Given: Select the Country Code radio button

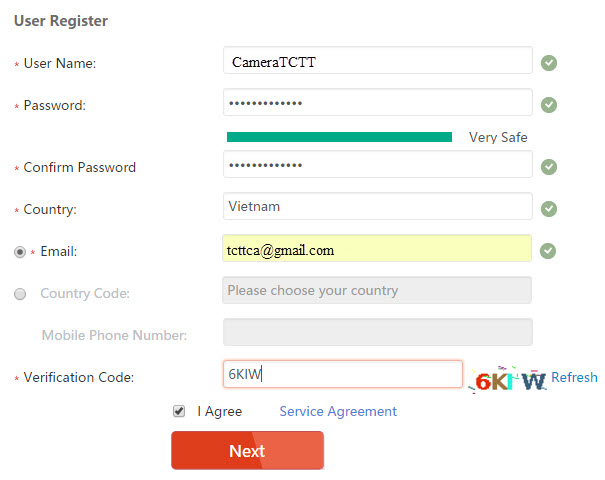Looking at the screenshot, I should click(x=20, y=293).
